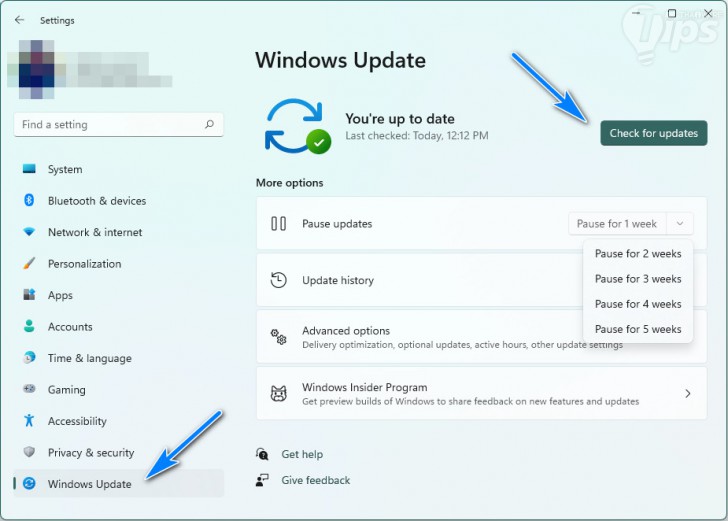The width and height of the screenshot is (728, 521).
Task: Click the Windows Update sync icon in sidebar
Action: click(29, 483)
